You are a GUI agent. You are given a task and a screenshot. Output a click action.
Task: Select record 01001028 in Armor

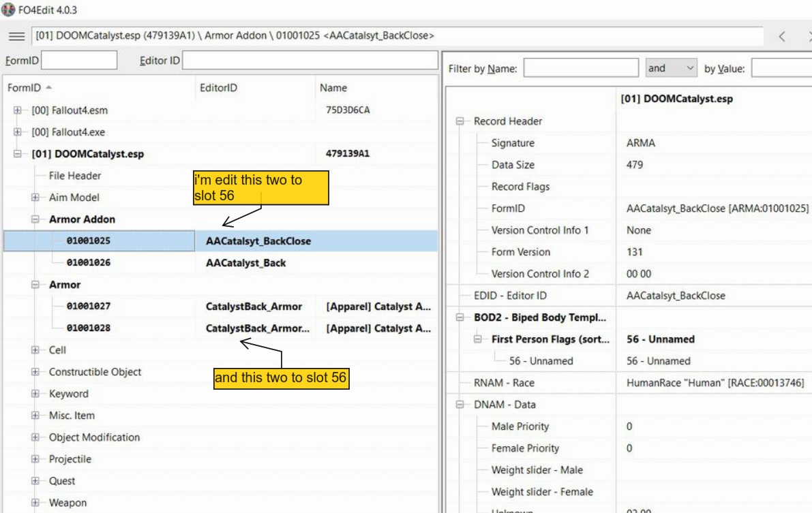click(221, 328)
